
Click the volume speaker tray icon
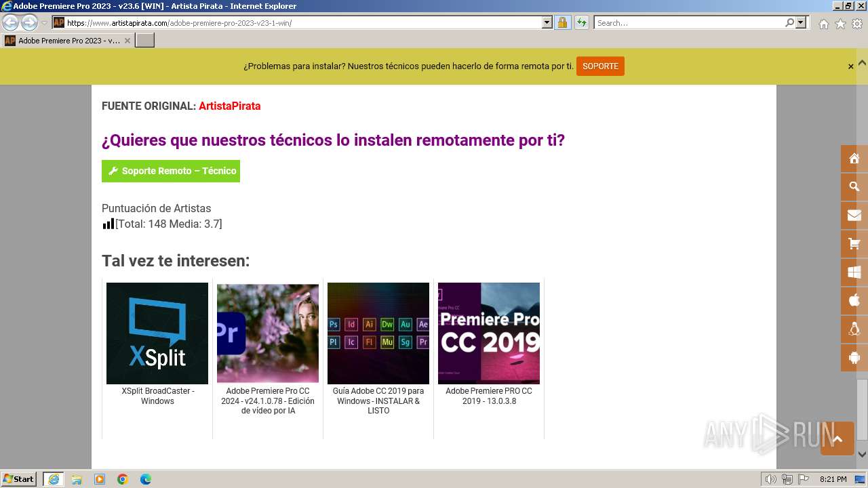(x=771, y=479)
